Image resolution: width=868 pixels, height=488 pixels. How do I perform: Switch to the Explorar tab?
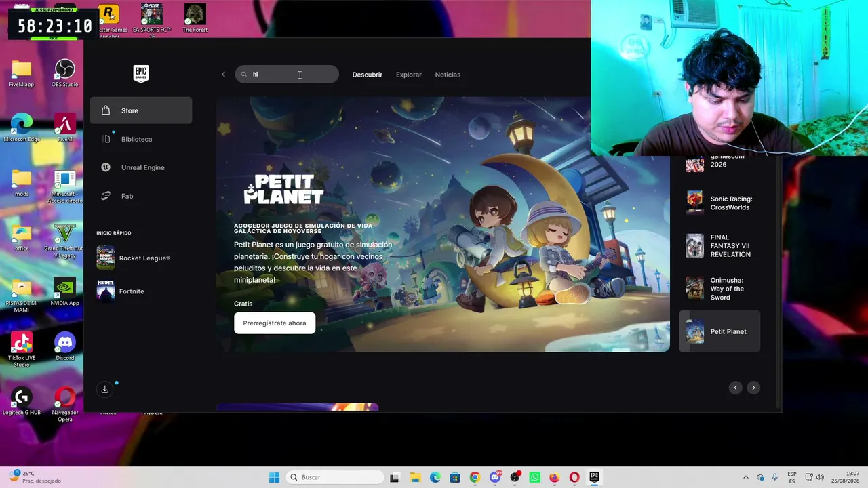[408, 75]
